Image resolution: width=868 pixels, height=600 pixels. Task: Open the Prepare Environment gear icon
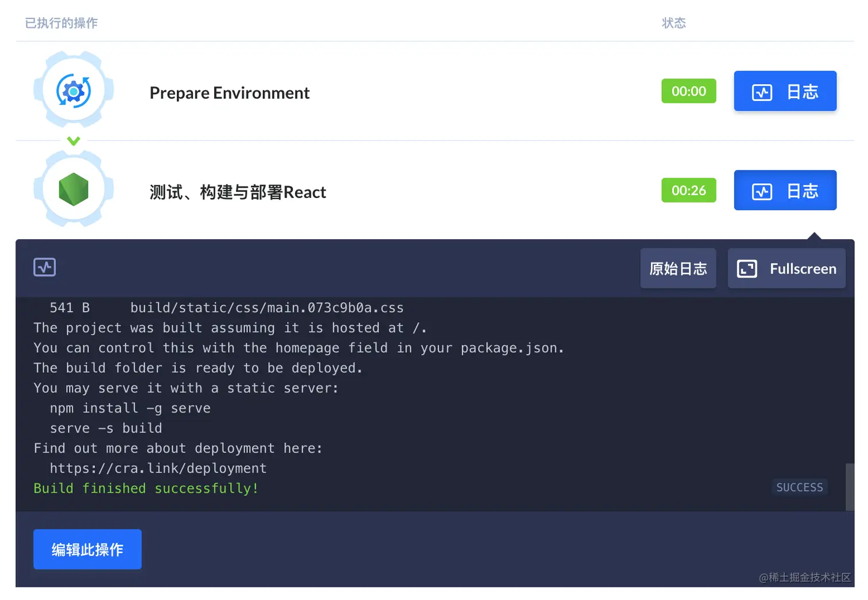pyautogui.click(x=73, y=91)
